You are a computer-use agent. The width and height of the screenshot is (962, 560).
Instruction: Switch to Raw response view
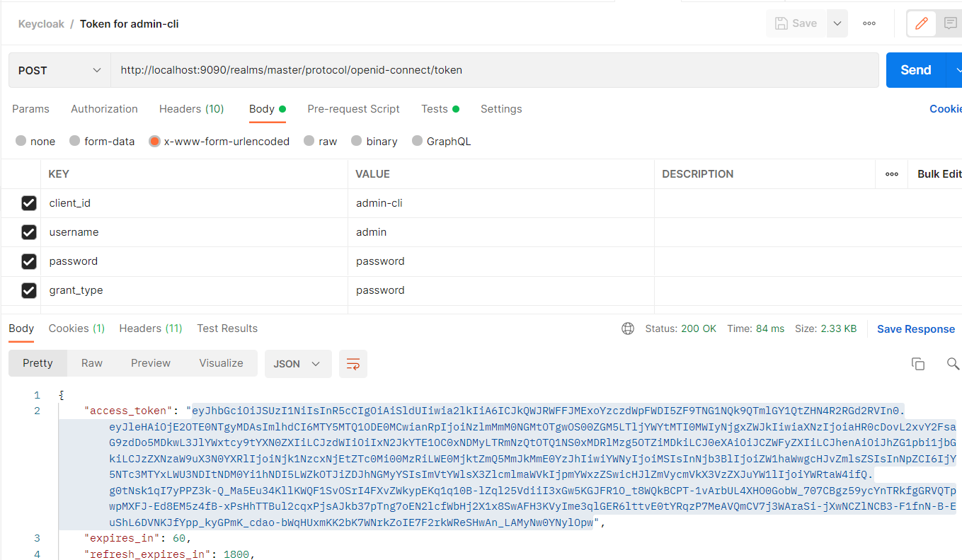pos(92,363)
